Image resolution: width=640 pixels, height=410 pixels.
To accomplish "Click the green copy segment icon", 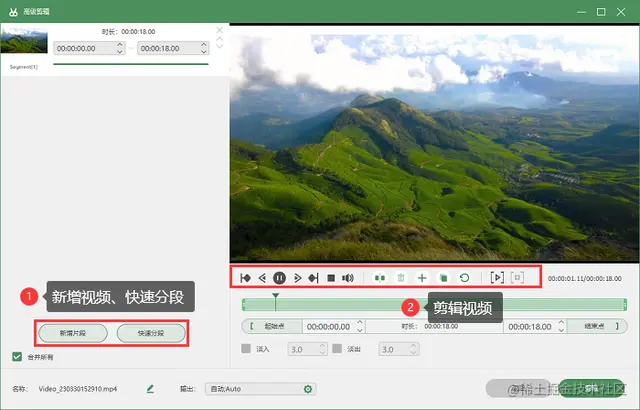I will pyautogui.click(x=443, y=278).
